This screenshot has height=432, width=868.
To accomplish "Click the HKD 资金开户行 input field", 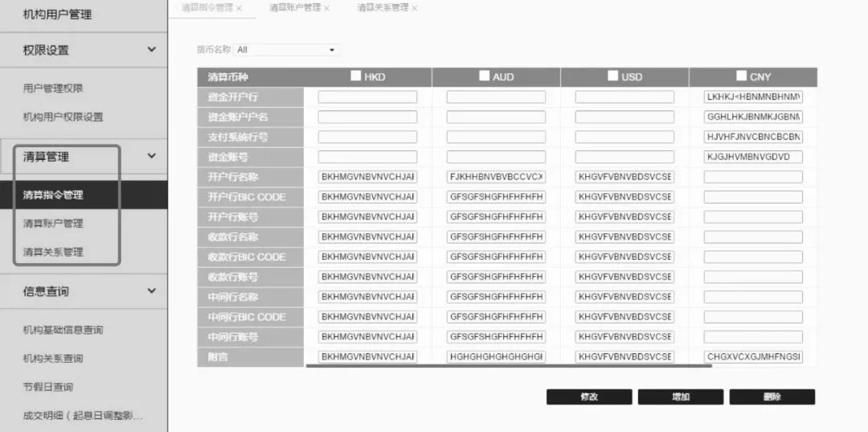I will pos(367,97).
